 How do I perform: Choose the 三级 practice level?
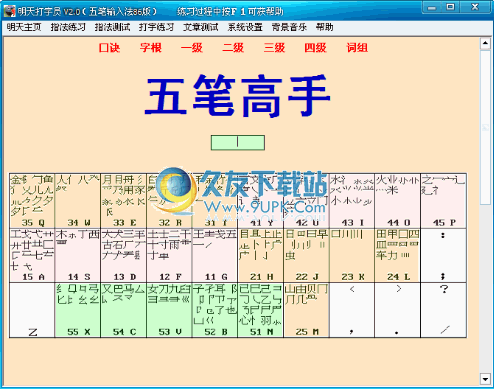click(274, 48)
